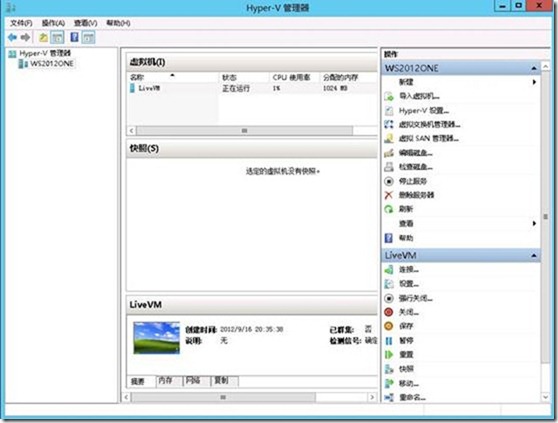Screen dimensions: 558x423
Task: Click the Back arrow in the toolbar
Action: 12,37
